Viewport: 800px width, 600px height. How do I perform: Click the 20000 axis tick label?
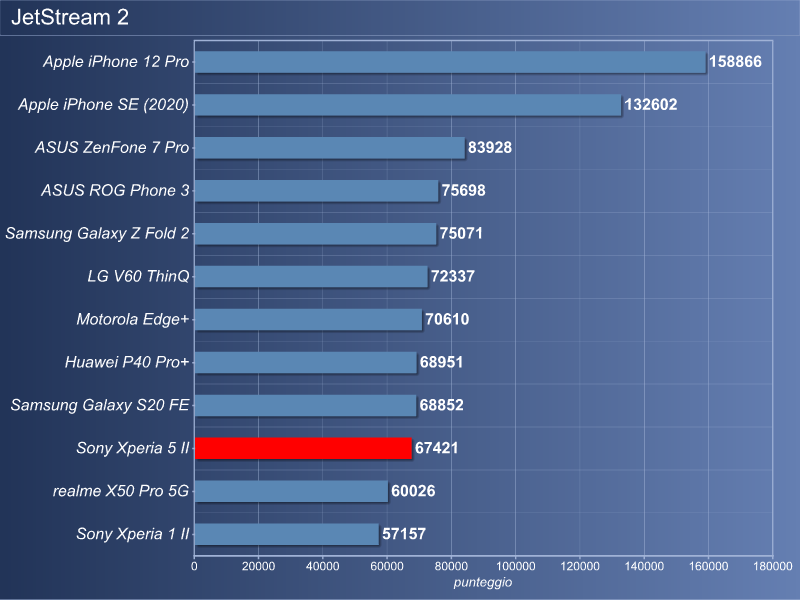pos(258,566)
